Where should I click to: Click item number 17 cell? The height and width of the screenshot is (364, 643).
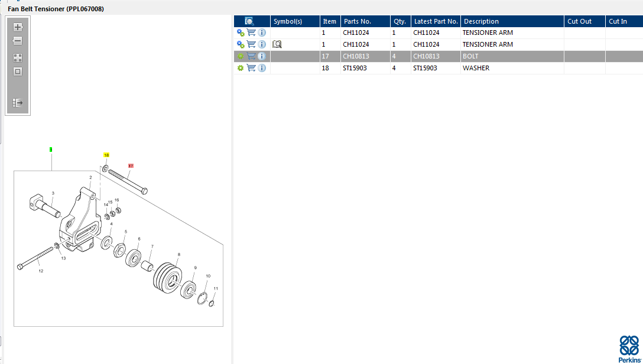point(330,56)
